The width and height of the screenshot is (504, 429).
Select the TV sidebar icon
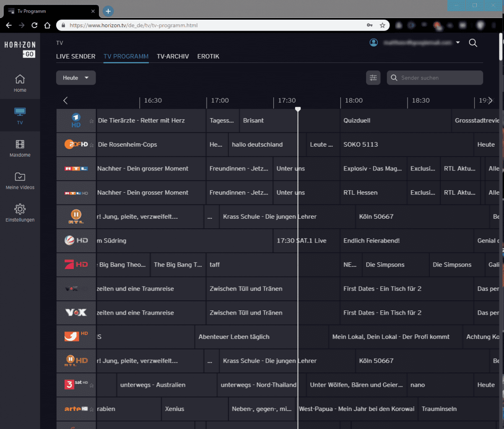tap(20, 116)
